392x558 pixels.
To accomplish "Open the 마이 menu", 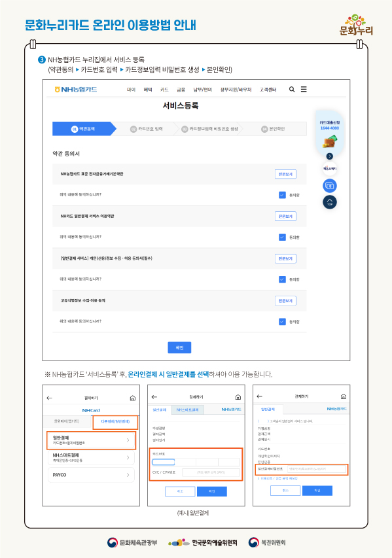I will [132, 90].
